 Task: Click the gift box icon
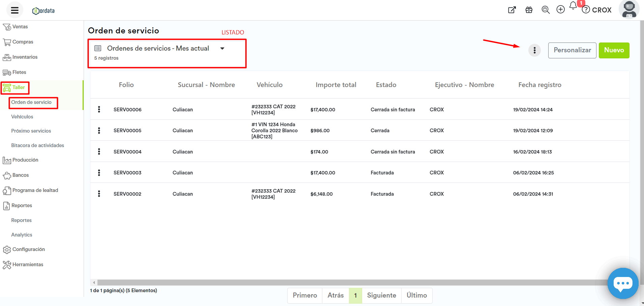[529, 10]
